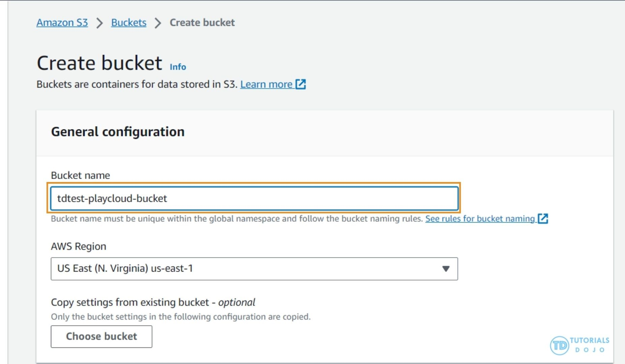Click the chevron before Create bucket breadcrumb
Image resolution: width=625 pixels, height=364 pixels.
pos(158,23)
